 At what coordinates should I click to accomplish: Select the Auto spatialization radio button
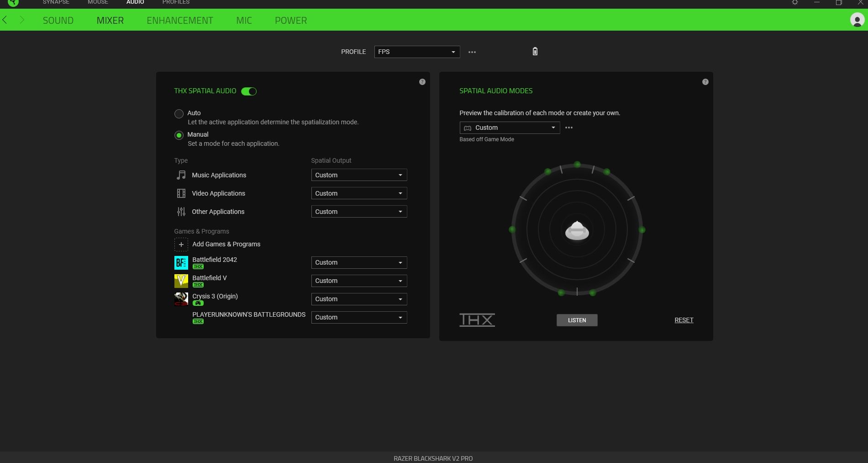click(179, 114)
